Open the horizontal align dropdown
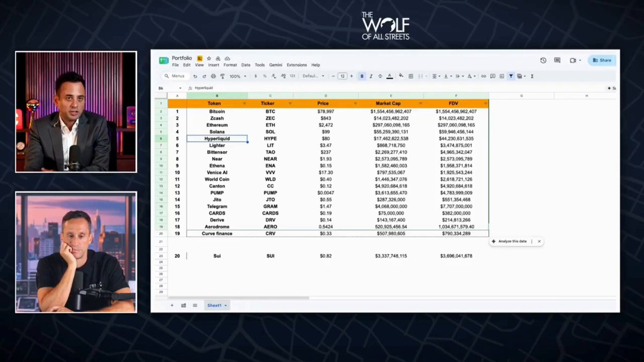Viewport: 644px width, 362px height. tap(435, 76)
